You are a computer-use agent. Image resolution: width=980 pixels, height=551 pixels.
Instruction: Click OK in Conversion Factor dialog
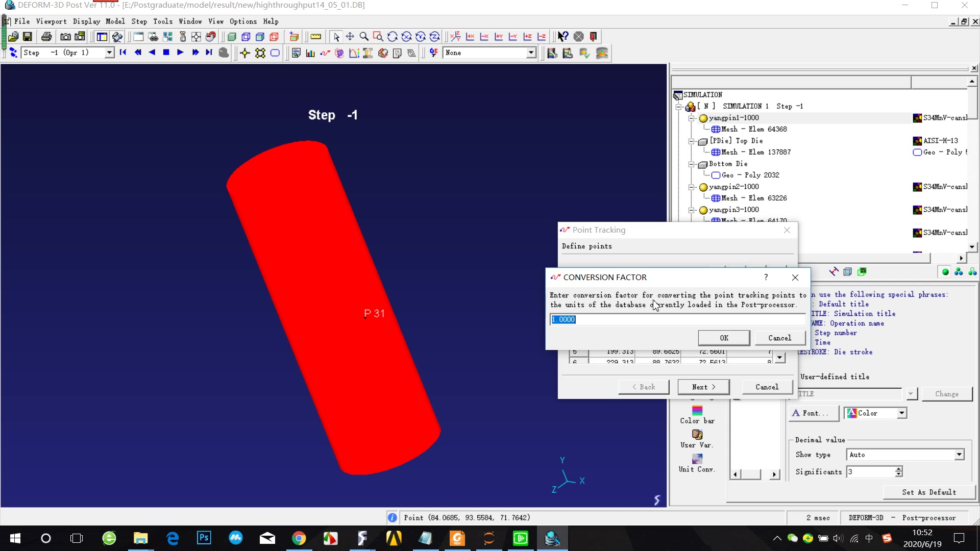(724, 338)
